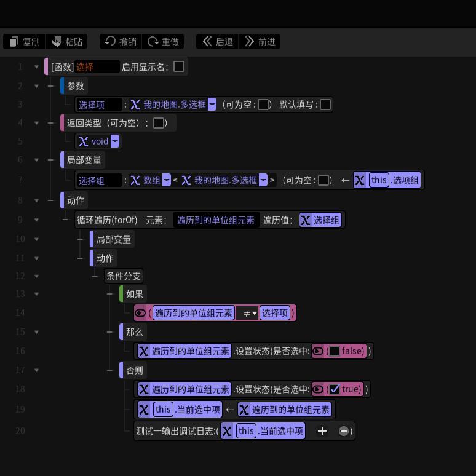The height and width of the screenshot is (476, 476).
Task: Open the void return type dropdown
Action: [x=115, y=141]
